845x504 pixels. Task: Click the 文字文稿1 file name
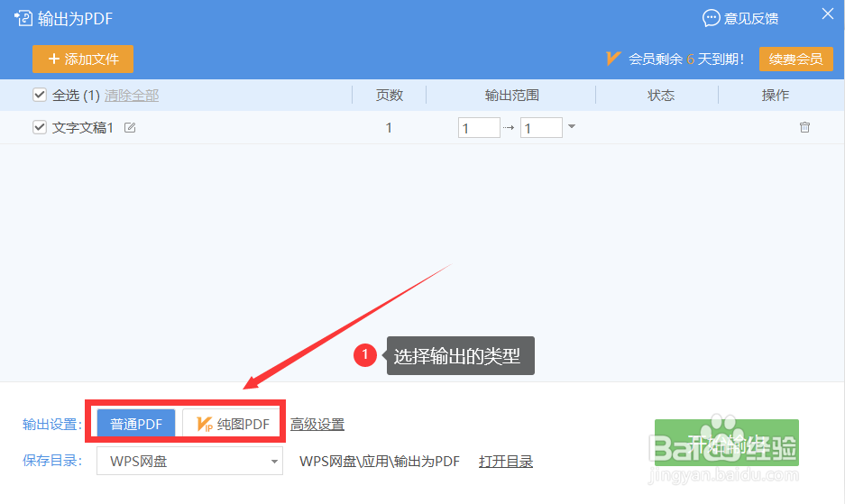point(83,128)
